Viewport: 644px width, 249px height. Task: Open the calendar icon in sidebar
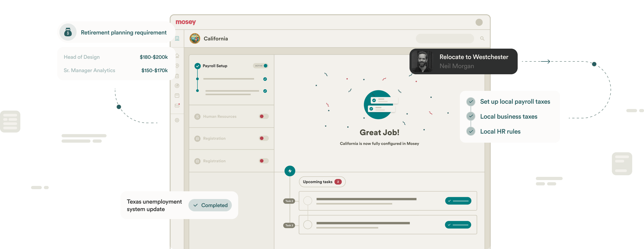[x=177, y=95]
